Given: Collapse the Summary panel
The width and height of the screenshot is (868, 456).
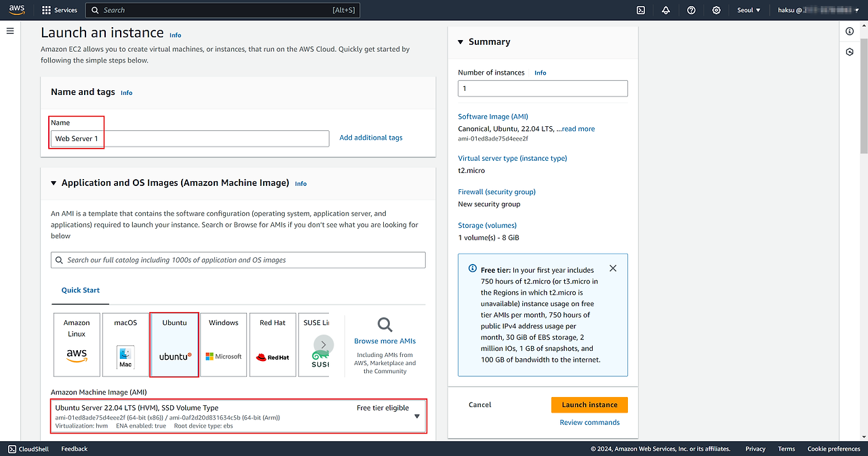Looking at the screenshot, I should [x=462, y=42].
